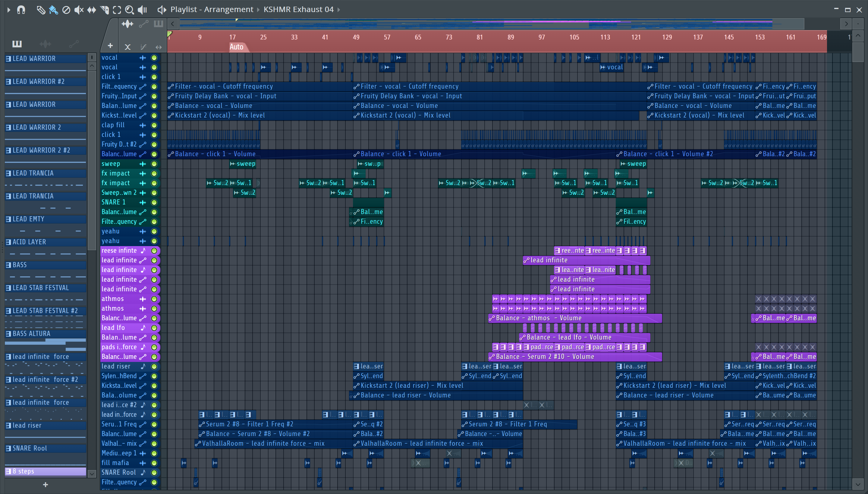This screenshot has height=494, width=868.
Task: Click the pattern icon of LEAD EMTY
Action: click(x=8, y=219)
